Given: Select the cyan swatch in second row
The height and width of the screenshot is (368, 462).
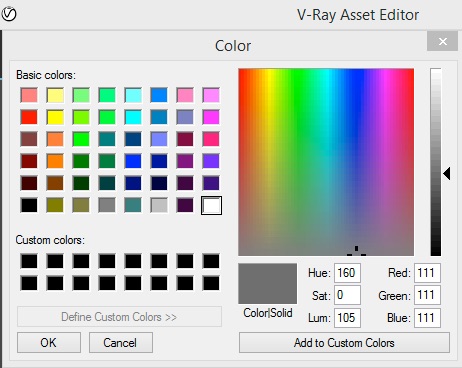Looking at the screenshot, I should pos(133,117).
